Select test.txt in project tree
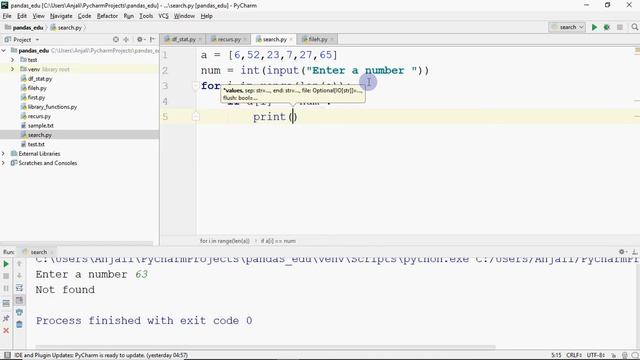640x360 pixels. pyautogui.click(x=36, y=144)
